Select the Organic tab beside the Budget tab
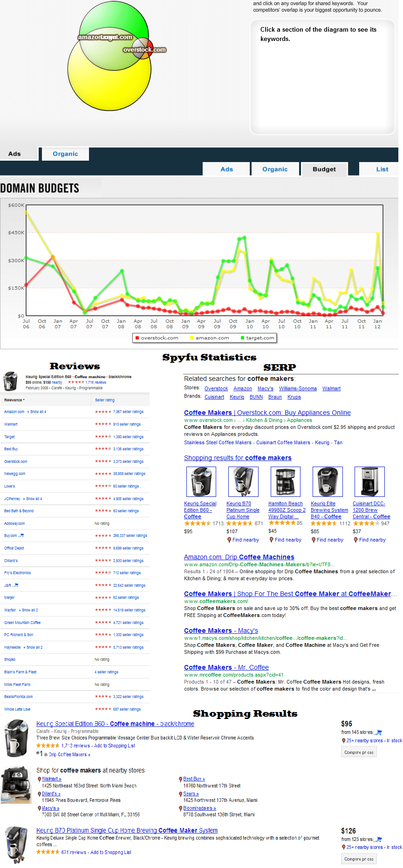Image resolution: width=403 pixels, height=868 pixels. (275, 170)
